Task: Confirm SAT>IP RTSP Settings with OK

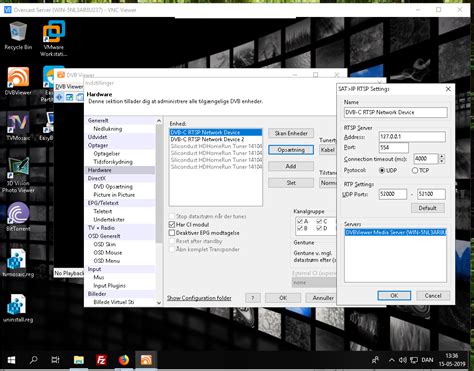Action: pyautogui.click(x=394, y=296)
